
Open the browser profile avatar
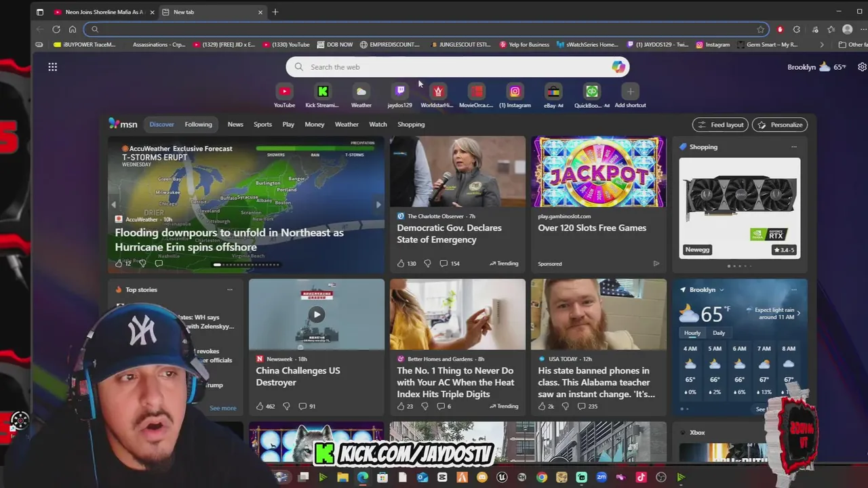tap(847, 29)
